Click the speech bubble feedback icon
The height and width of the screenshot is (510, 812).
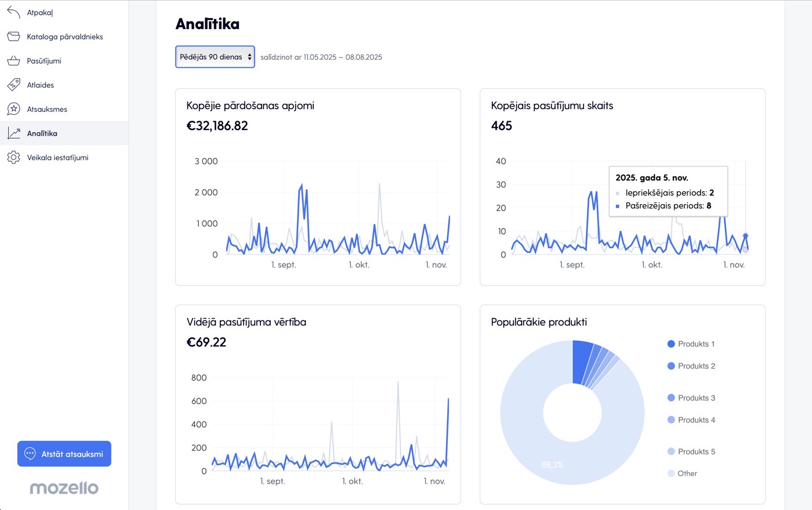pos(30,454)
